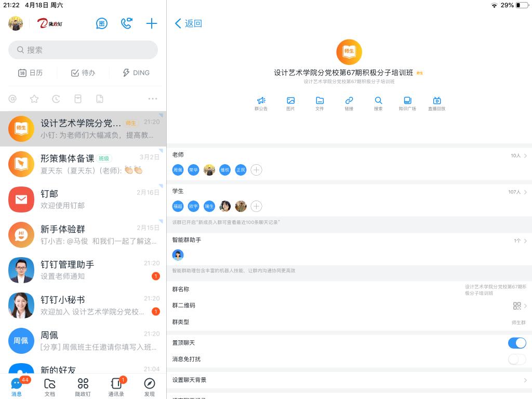The height and width of the screenshot is (399, 532).
Task: Open the 待办 to-do shortcut
Action: click(x=83, y=73)
